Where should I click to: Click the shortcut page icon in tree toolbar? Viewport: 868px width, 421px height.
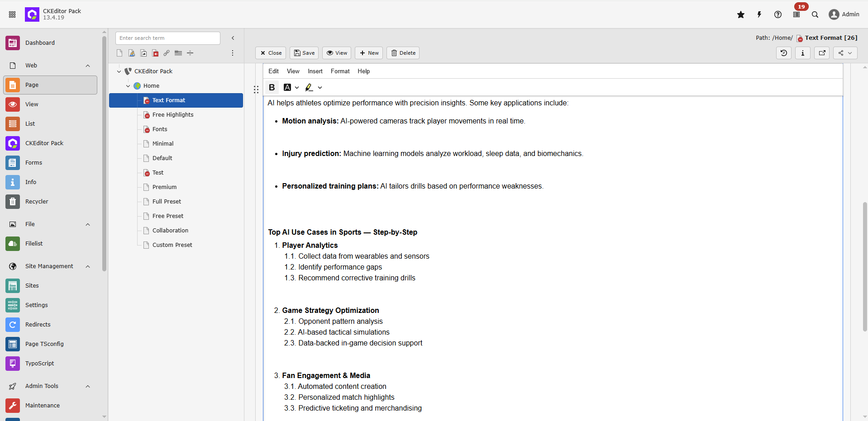tap(143, 53)
